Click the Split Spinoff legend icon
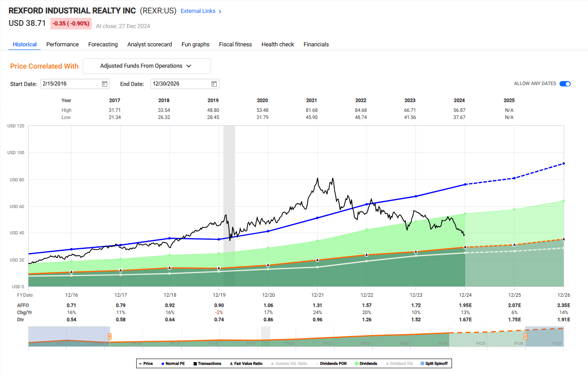This screenshot has width=588, height=376. tap(422, 363)
